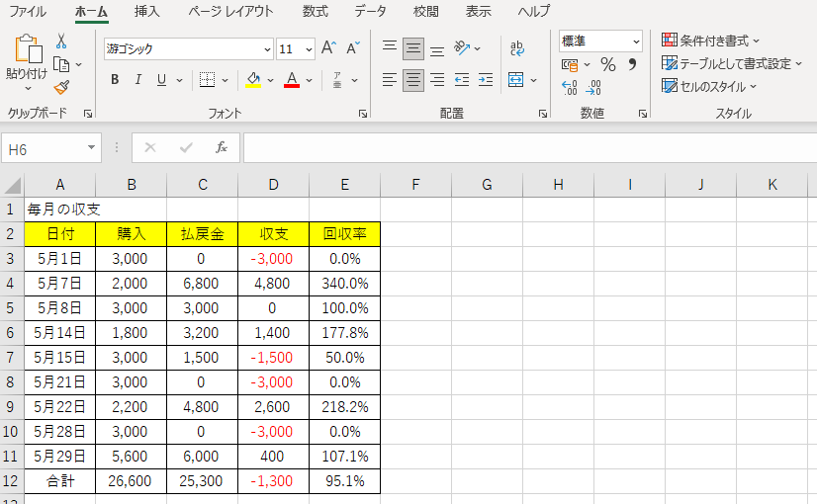Click the Insert Function fx icon
The height and width of the screenshot is (504, 817).
pos(222,147)
